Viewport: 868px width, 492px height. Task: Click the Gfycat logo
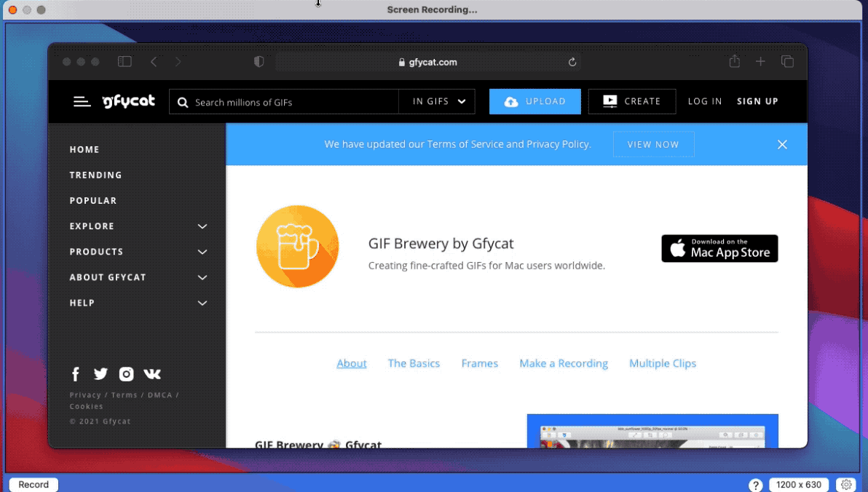129,102
